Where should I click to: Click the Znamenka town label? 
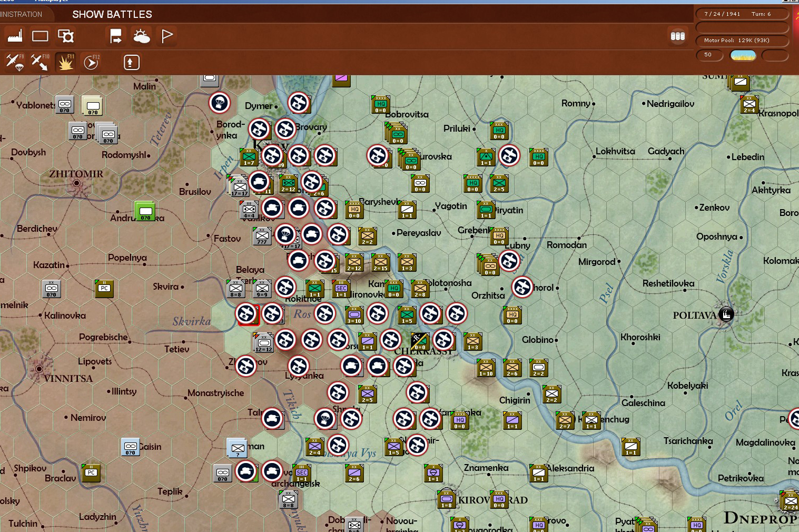pyautogui.click(x=486, y=468)
